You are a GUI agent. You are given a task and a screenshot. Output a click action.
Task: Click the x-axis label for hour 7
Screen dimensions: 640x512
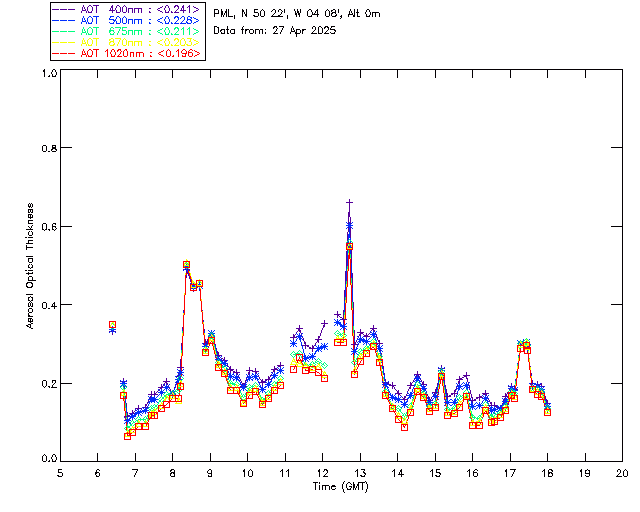[135, 473]
